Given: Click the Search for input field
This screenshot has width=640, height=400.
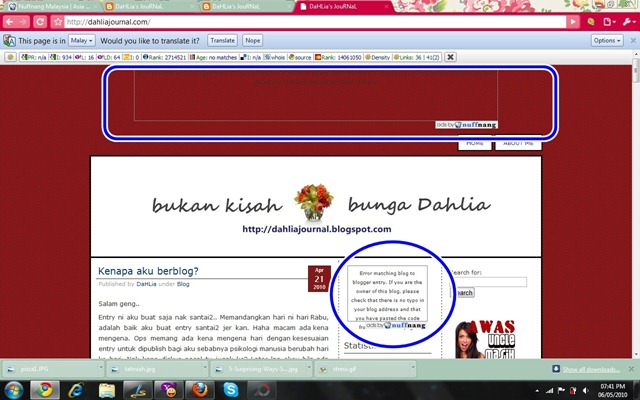Looking at the screenshot, I should 489,282.
